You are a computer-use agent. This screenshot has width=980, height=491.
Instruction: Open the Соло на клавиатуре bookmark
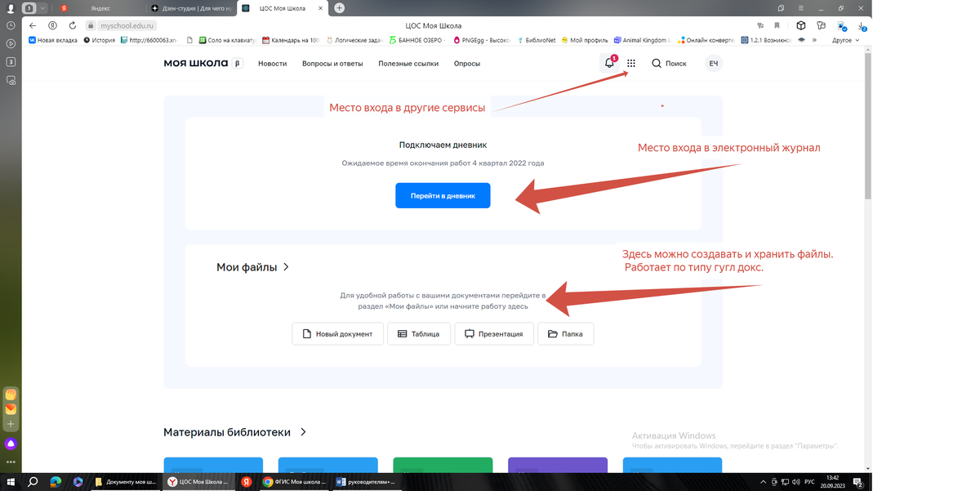pos(227,39)
